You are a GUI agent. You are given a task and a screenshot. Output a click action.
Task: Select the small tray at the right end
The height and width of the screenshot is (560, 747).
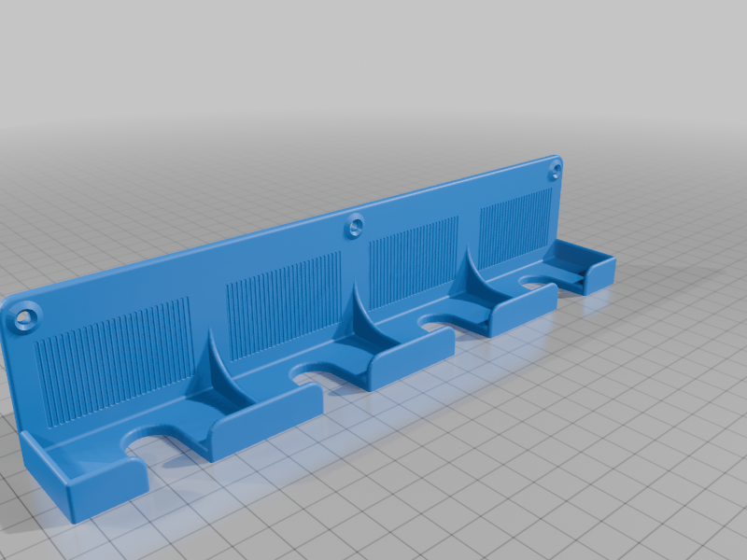click(x=584, y=266)
